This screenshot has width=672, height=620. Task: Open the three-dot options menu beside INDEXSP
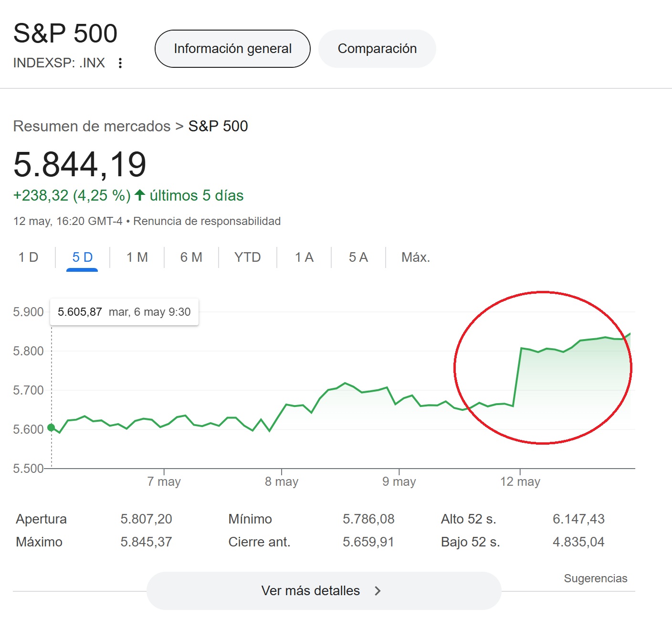[120, 63]
